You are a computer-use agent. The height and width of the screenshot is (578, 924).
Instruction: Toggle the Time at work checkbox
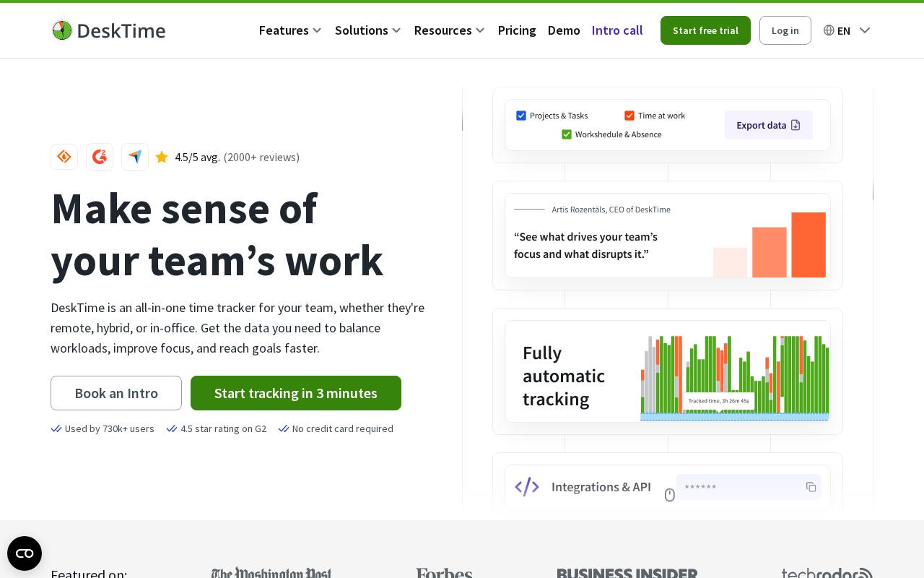pos(629,116)
